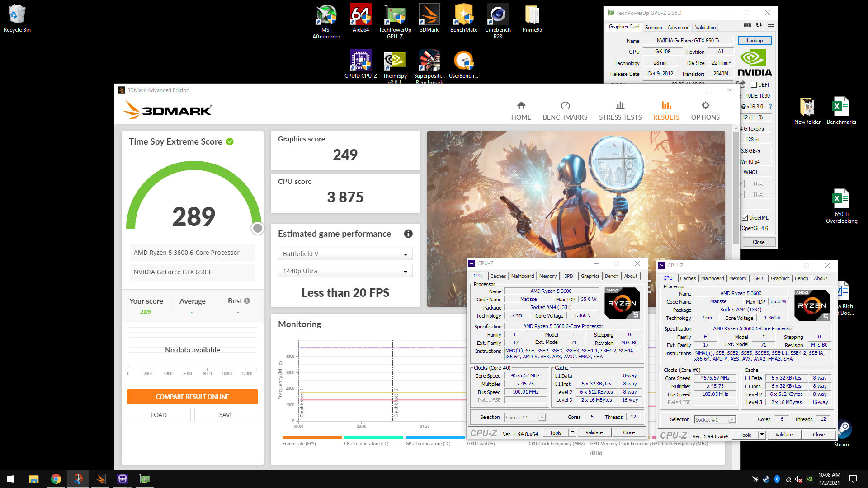Open Memory tab in right CPU-Z
This screenshot has height=488, width=868.
pos(738,278)
